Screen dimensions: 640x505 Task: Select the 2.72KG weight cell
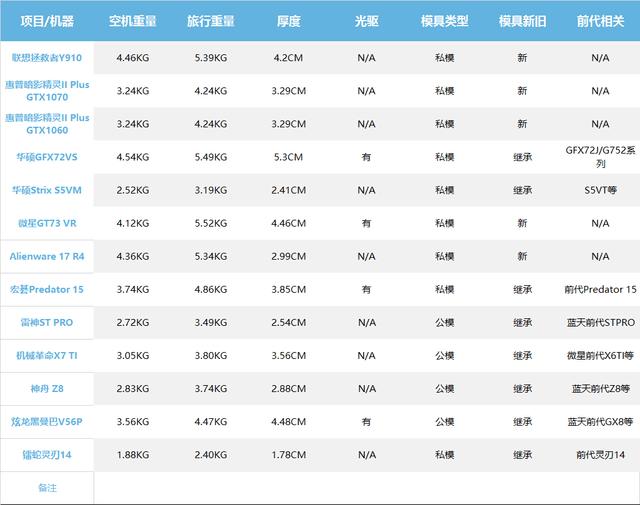coord(133,323)
